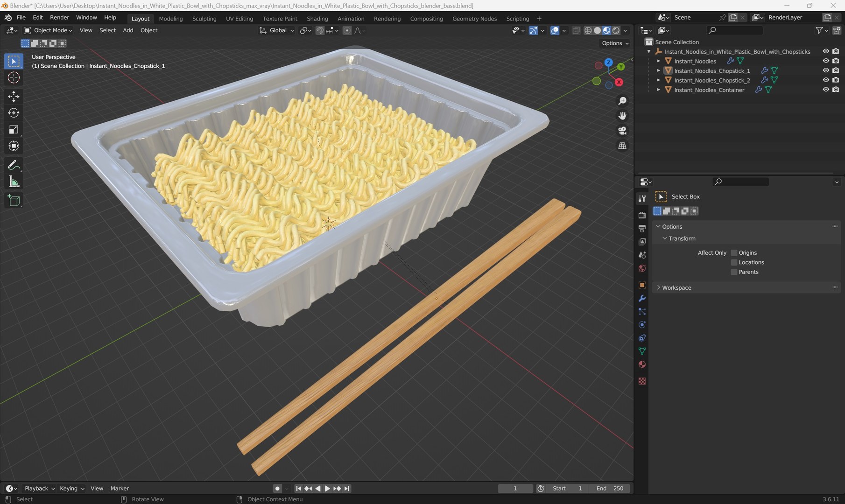Click the play animation button
The width and height of the screenshot is (845, 504).
pos(327,489)
